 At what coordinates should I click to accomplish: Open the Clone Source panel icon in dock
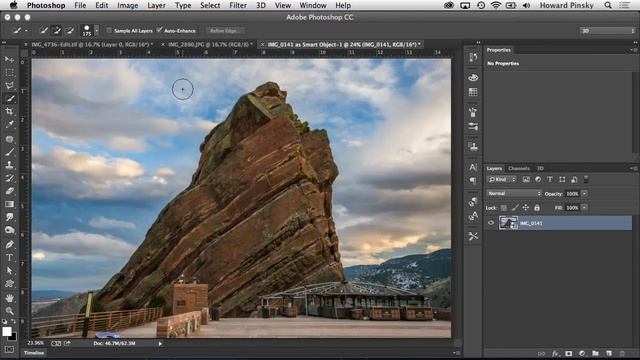point(473,147)
